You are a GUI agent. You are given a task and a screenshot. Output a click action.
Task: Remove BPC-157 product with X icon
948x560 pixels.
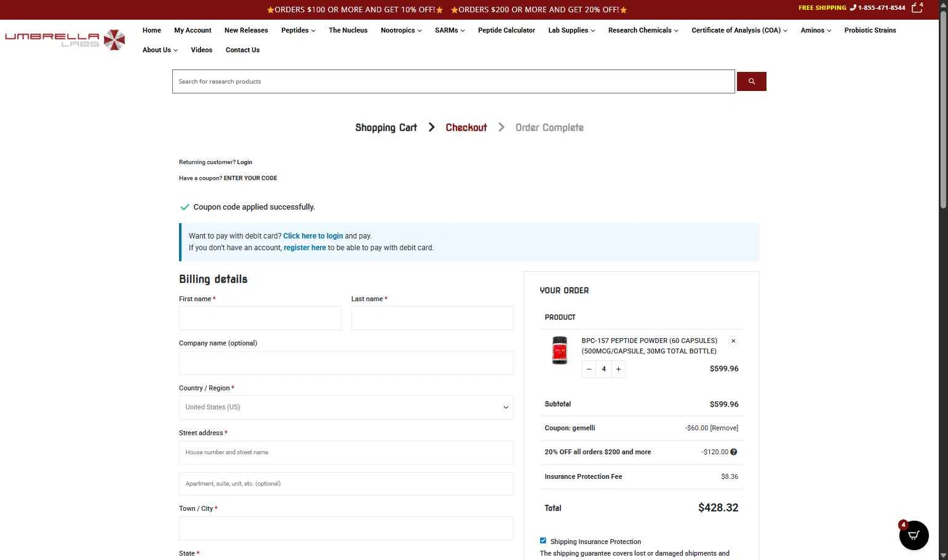(733, 341)
